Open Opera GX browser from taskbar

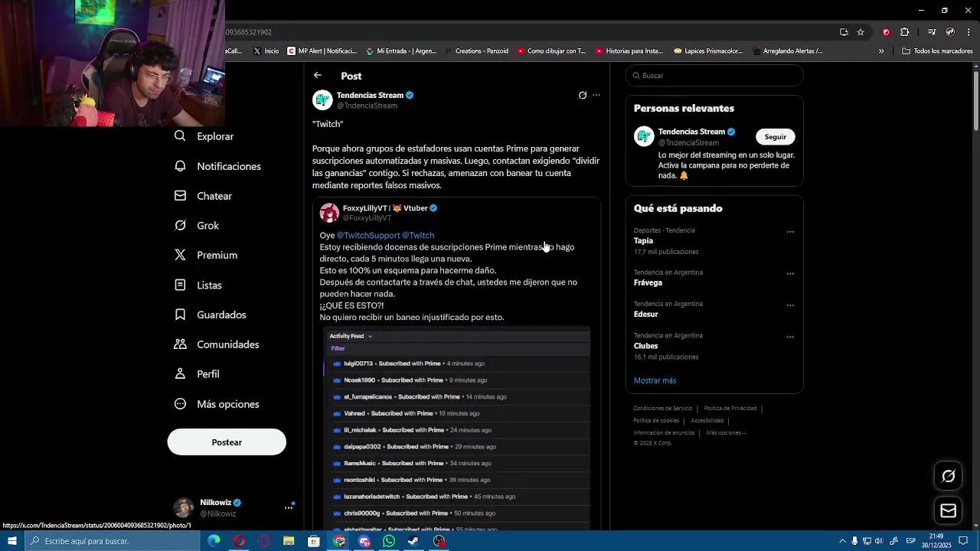coord(264,541)
